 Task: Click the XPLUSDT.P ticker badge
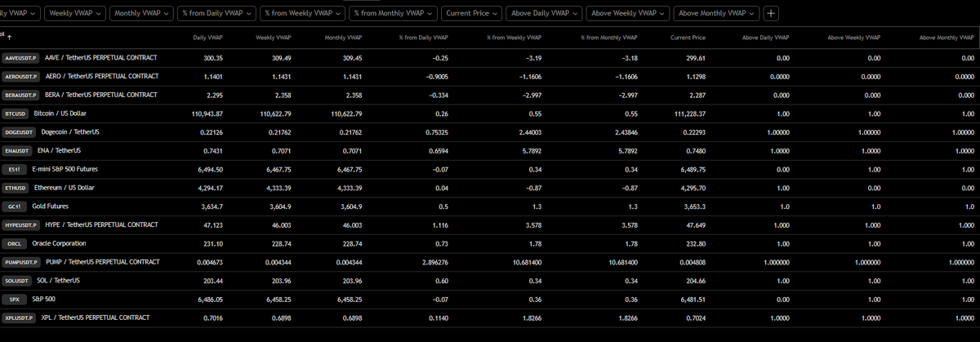pyautogui.click(x=20, y=318)
